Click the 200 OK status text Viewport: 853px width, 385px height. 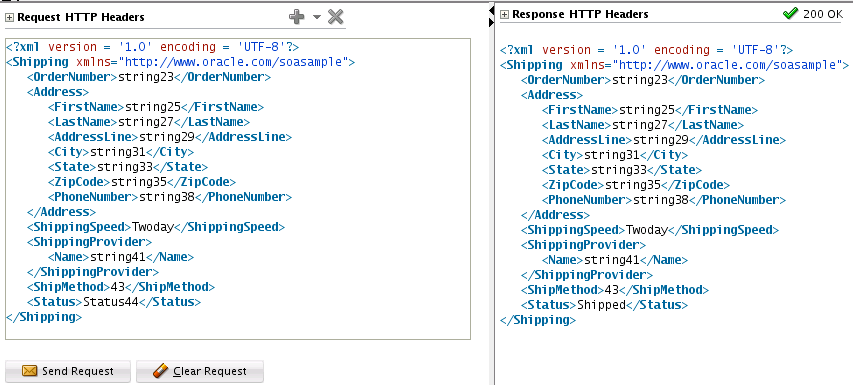(823, 15)
